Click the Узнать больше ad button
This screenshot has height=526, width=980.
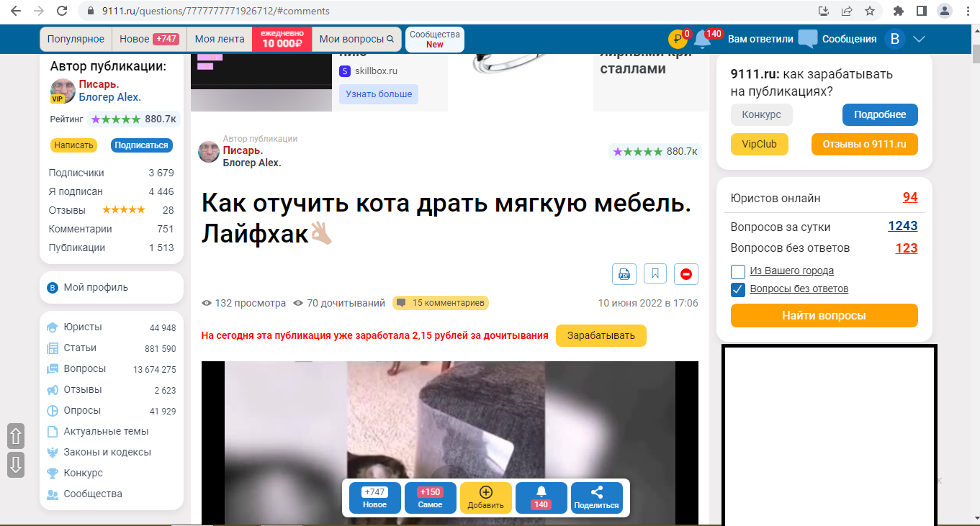coord(379,94)
